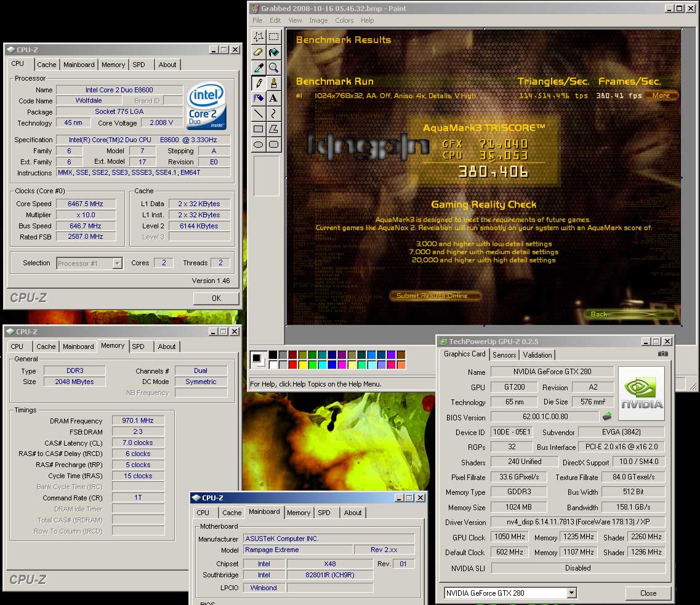This screenshot has height=605, width=700.
Task: Select the Graphics Card tab in GPU-Z
Action: point(464,354)
